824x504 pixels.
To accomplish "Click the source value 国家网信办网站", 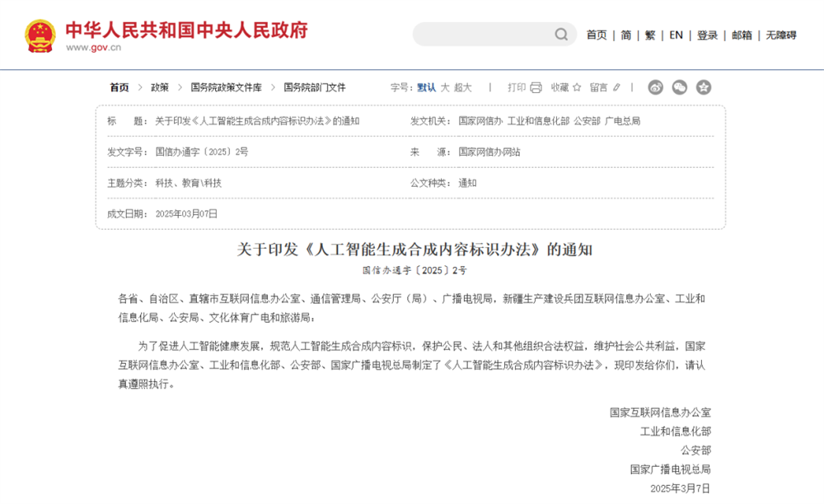I will (x=489, y=152).
